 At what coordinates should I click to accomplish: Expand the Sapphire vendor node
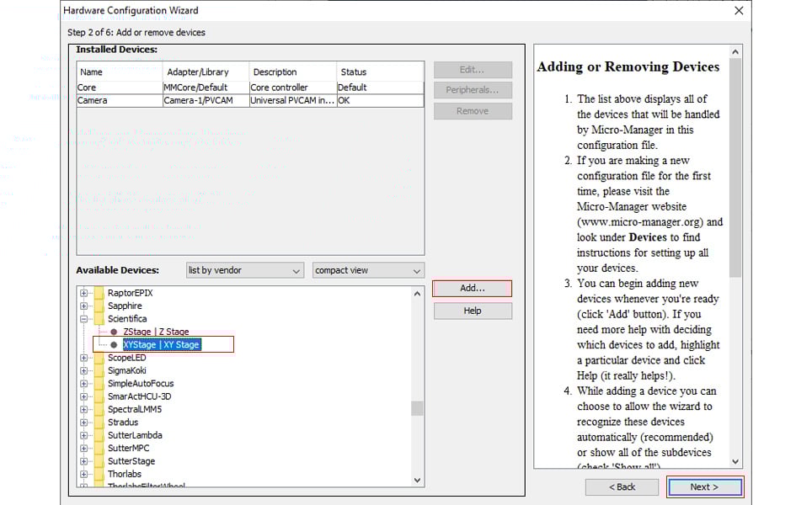coord(84,306)
